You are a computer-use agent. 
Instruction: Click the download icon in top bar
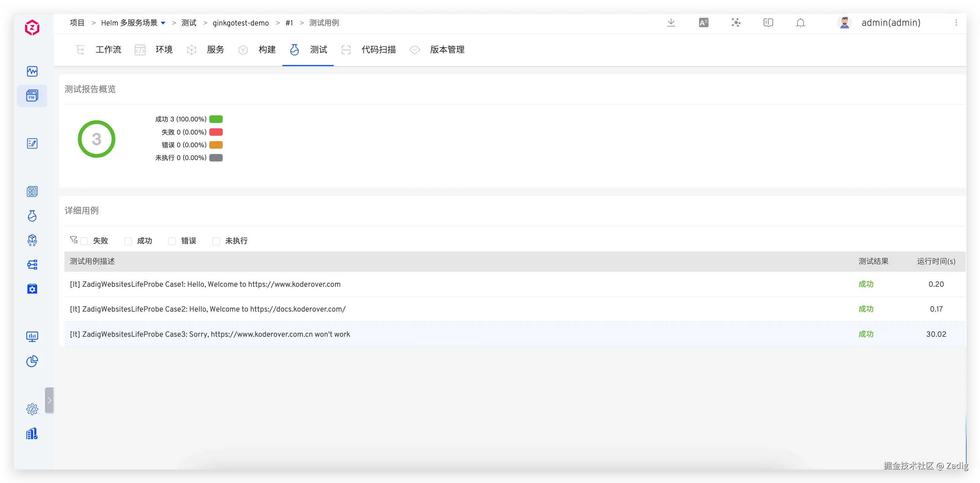tap(671, 23)
